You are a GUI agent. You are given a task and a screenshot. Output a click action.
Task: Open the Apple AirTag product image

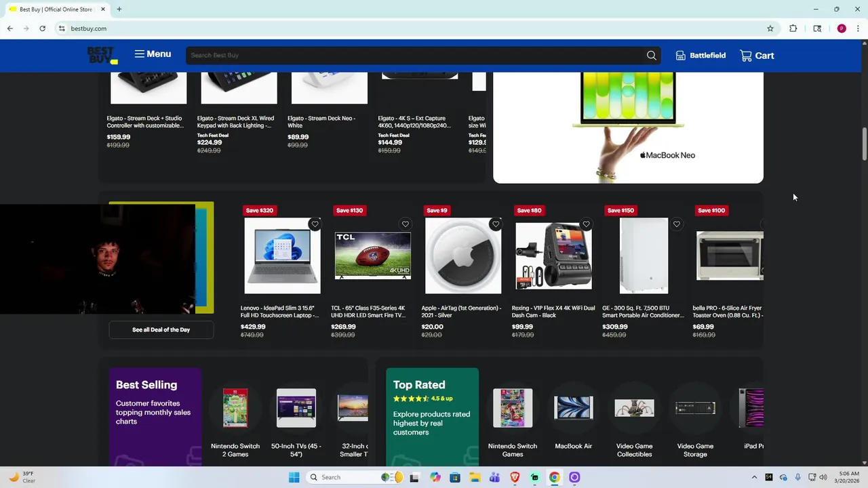point(463,256)
